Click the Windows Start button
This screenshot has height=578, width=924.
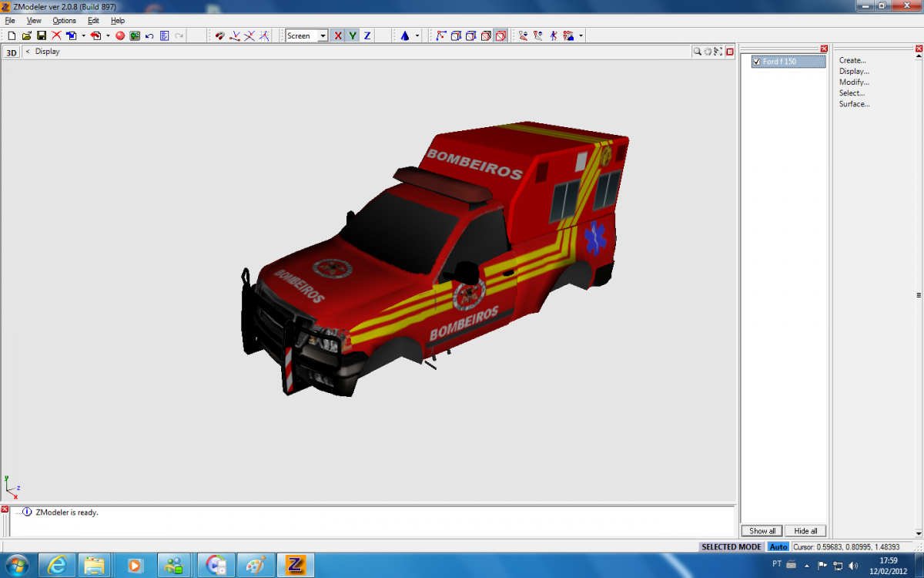coord(16,565)
